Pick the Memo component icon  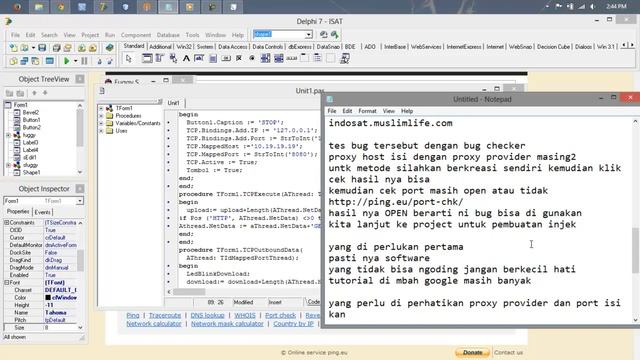[x=213, y=59]
